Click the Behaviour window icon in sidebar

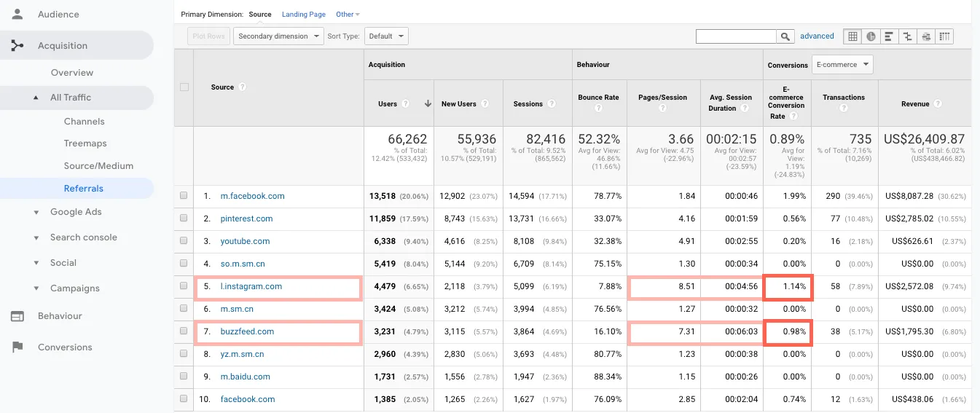(17, 316)
